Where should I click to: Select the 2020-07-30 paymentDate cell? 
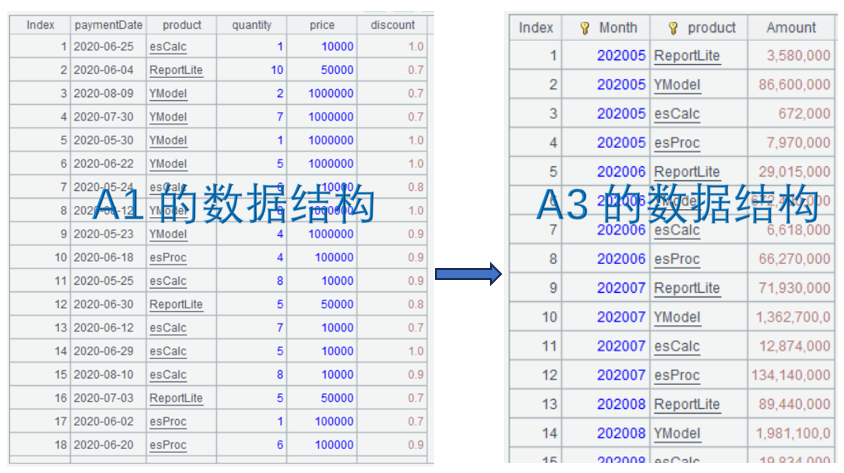(108, 117)
